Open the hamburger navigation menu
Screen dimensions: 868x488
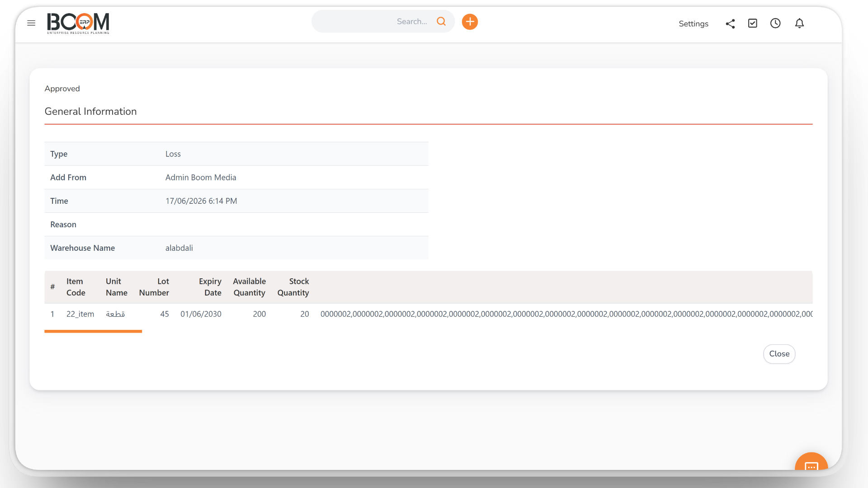31,23
